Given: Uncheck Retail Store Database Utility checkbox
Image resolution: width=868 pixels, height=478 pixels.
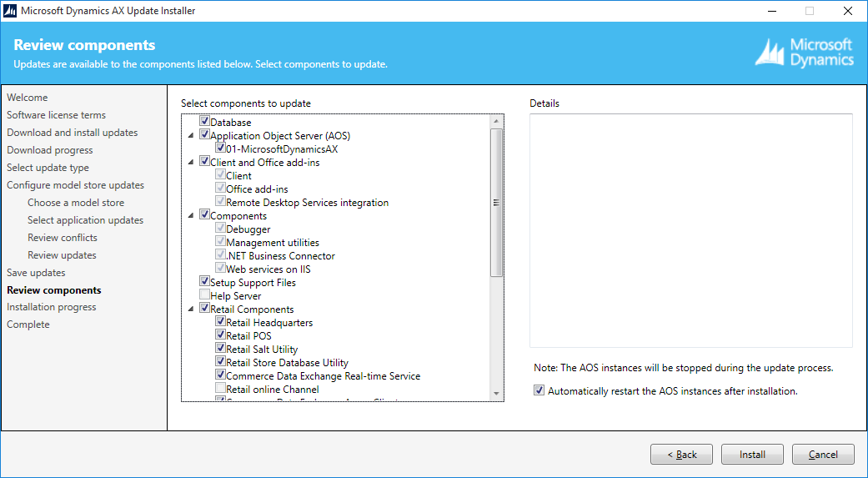Looking at the screenshot, I should point(220,361).
